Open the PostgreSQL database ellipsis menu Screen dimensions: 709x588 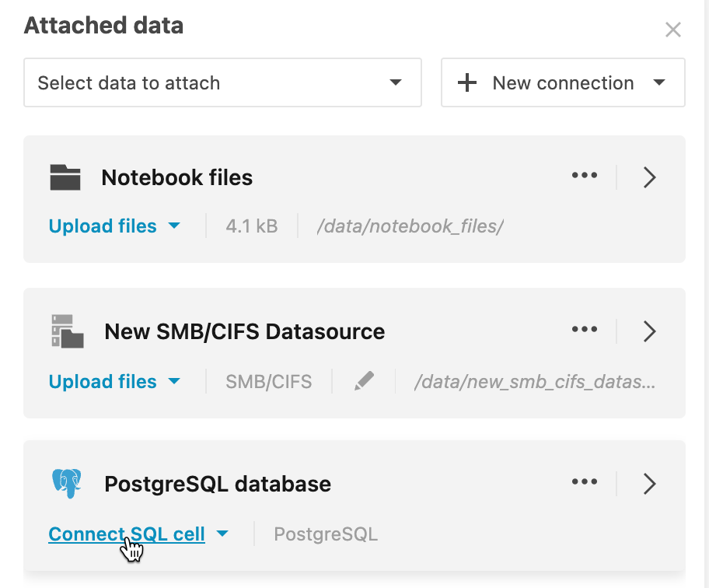[x=585, y=482]
